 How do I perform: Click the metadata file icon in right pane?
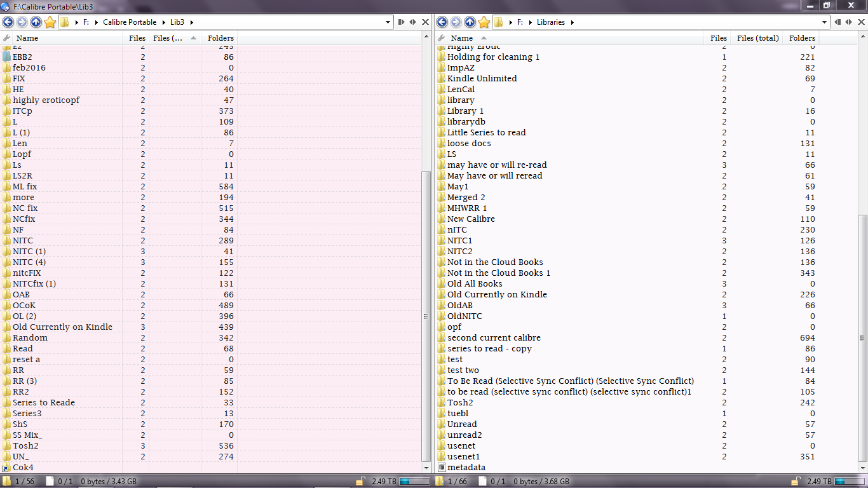[x=442, y=468]
